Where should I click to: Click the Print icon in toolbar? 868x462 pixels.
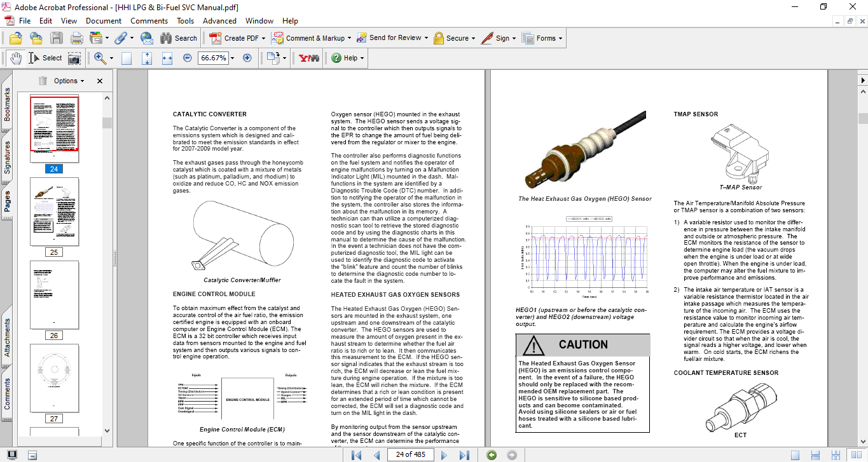(76, 38)
